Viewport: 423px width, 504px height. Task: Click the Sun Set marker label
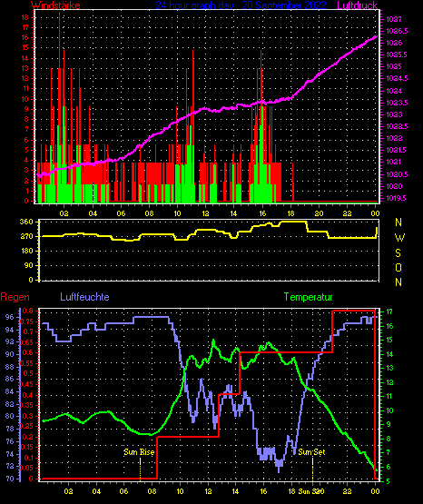click(311, 452)
